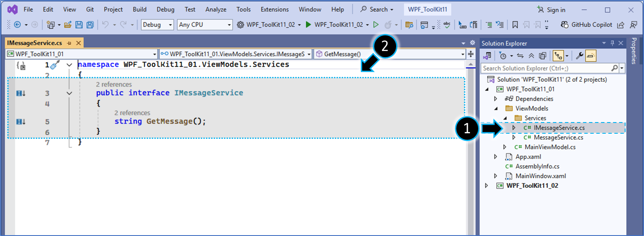The image size is (644, 236).
Task: Click the Hot Reload flame icon
Action: (x=388, y=25)
